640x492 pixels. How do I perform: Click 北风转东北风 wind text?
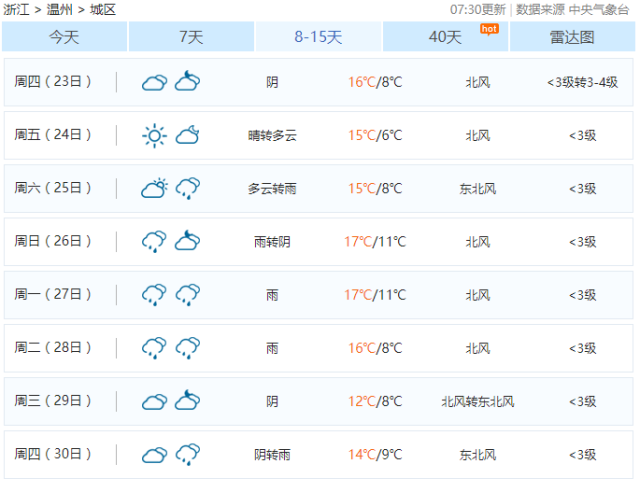coord(478,402)
